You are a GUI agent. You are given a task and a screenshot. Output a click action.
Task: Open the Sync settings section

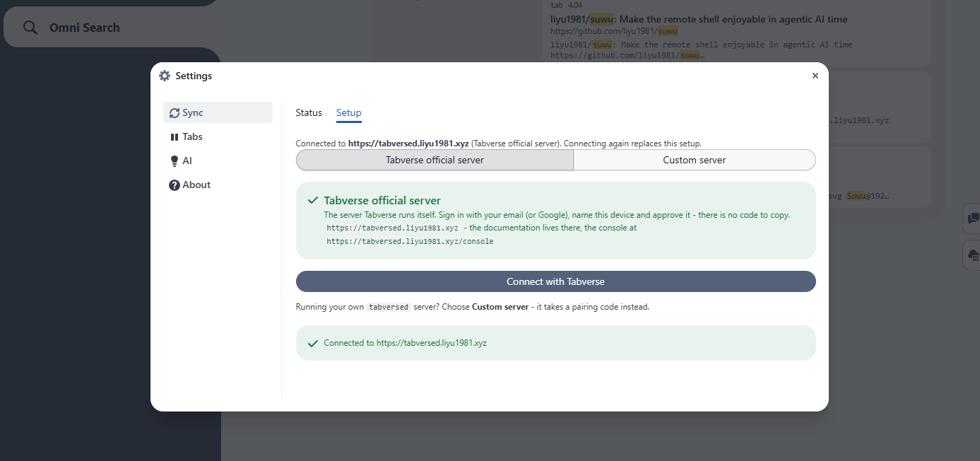(218, 112)
